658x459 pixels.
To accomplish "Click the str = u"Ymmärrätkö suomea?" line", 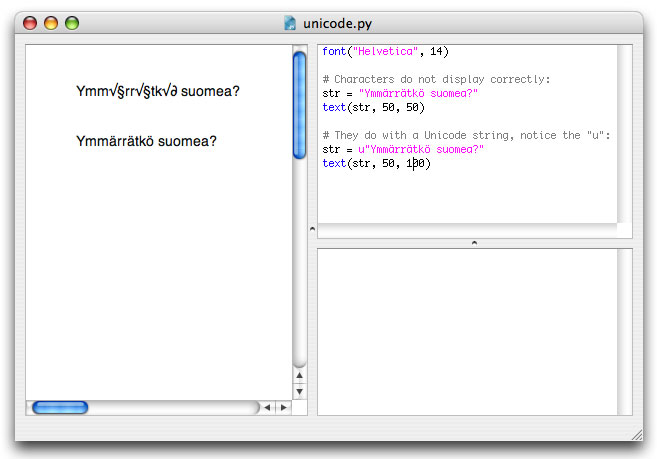I will tap(403, 149).
